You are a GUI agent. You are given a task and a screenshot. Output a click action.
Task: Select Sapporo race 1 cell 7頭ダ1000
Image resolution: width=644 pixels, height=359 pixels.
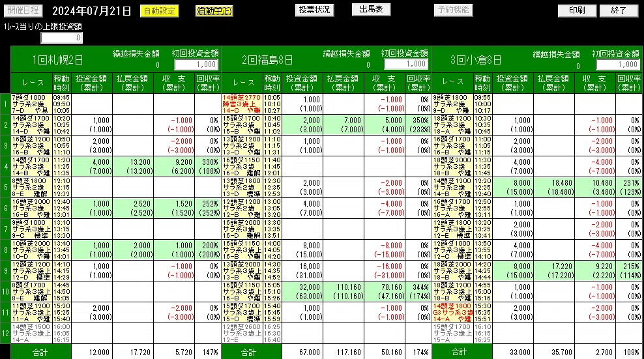pyautogui.click(x=32, y=104)
